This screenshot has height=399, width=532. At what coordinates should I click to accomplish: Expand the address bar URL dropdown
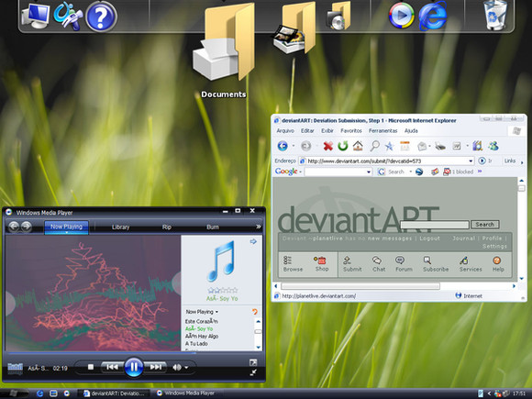(x=471, y=161)
